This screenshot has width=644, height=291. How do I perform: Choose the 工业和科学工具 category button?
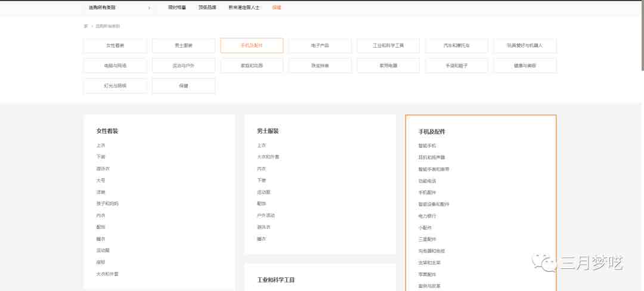388,45
